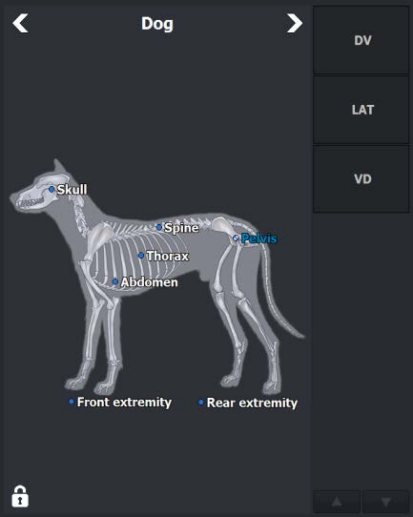Click the blue dot beside Spine

pos(159,227)
